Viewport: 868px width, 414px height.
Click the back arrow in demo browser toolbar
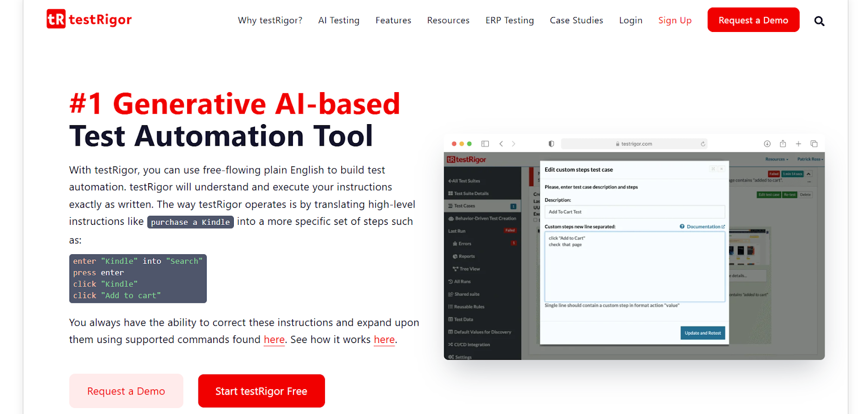click(x=501, y=144)
